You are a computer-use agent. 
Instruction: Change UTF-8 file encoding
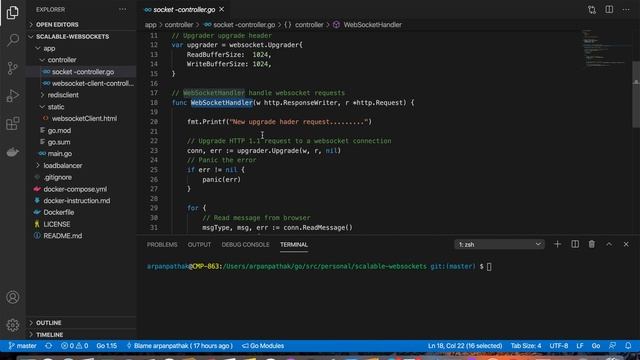(559, 346)
